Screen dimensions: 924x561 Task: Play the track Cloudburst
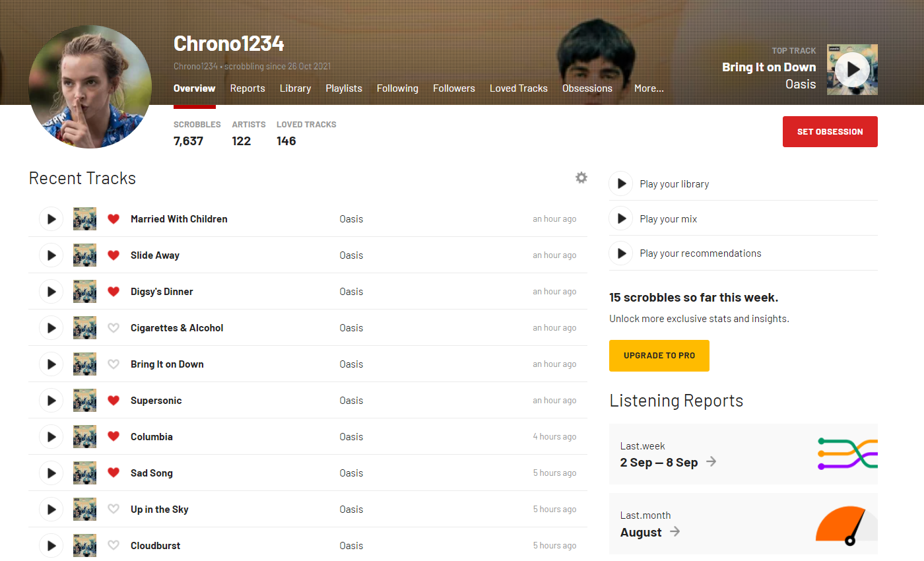[x=51, y=546]
